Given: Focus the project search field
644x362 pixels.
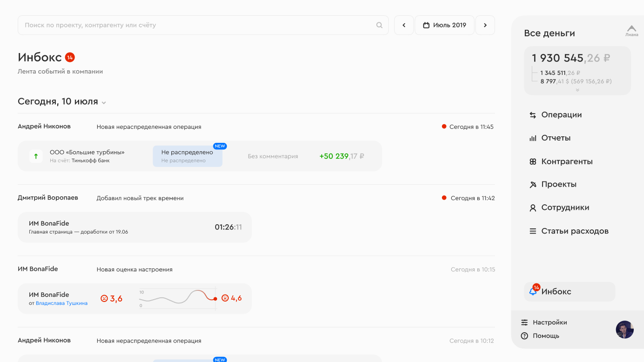Looking at the screenshot, I should click(196, 25).
